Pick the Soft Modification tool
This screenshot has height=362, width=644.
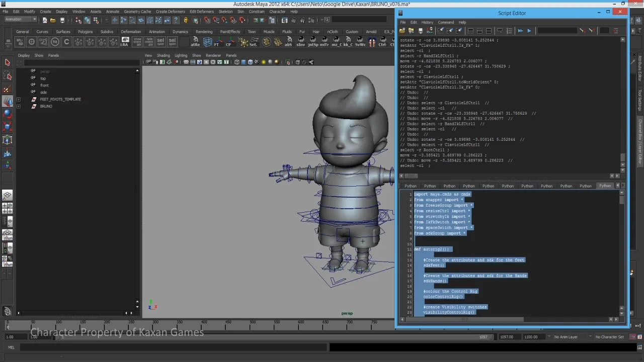click(x=8, y=153)
